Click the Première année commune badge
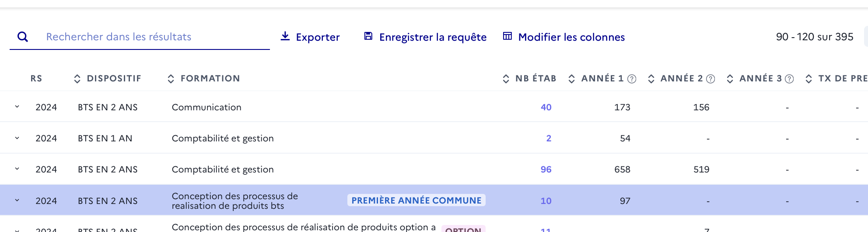 [416, 200]
